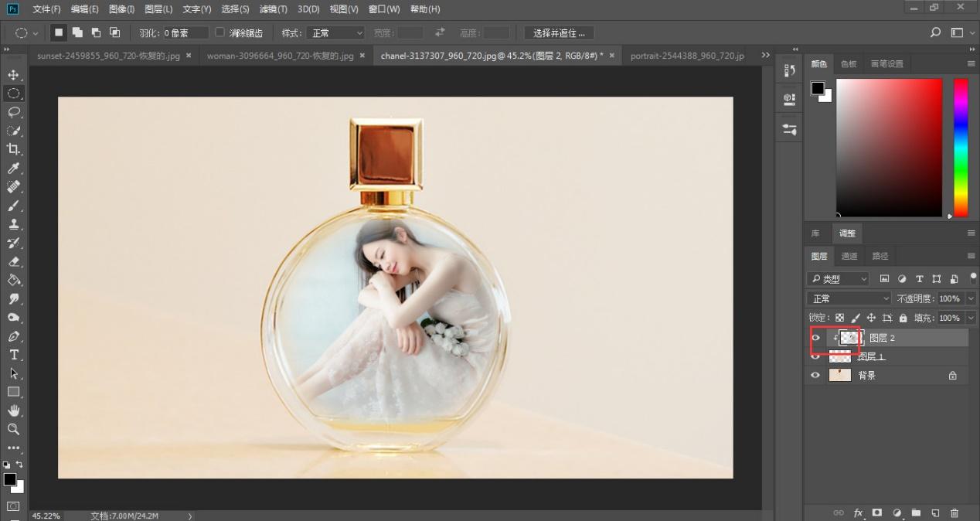Select the Rectangle shape tool

pyautogui.click(x=13, y=392)
